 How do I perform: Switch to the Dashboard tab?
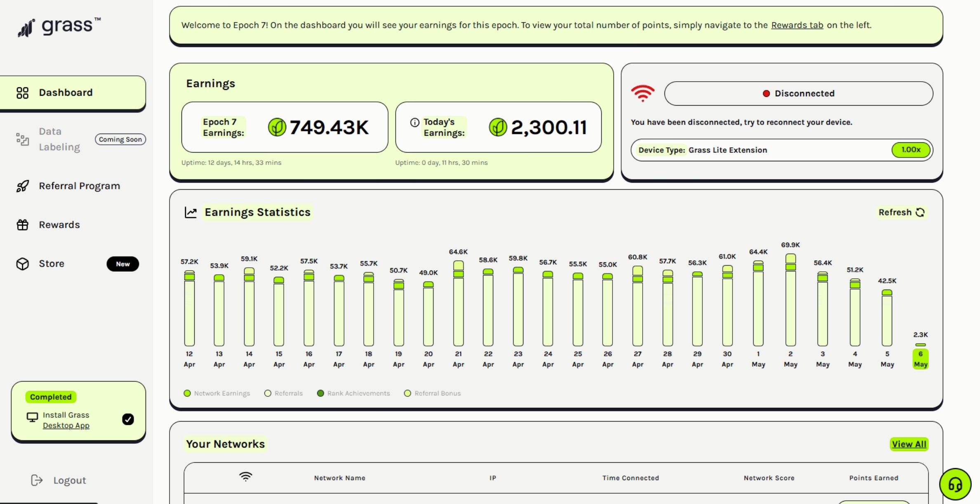(66, 93)
